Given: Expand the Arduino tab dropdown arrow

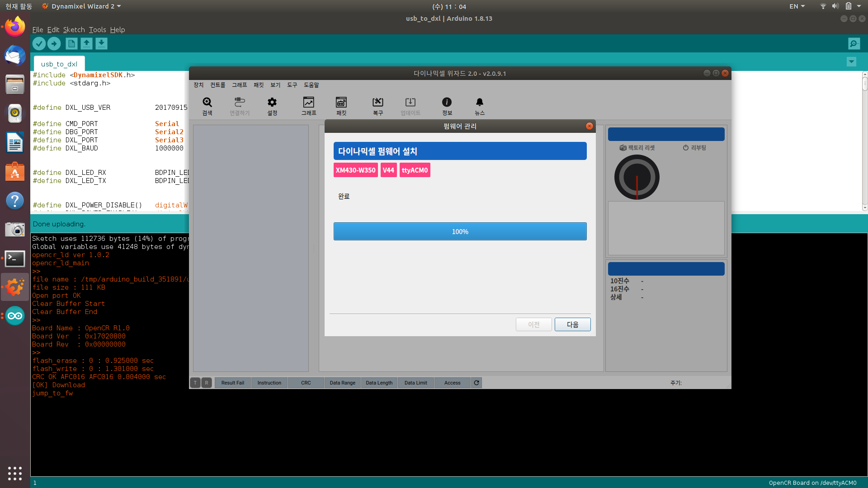Looking at the screenshot, I should tap(851, 61).
